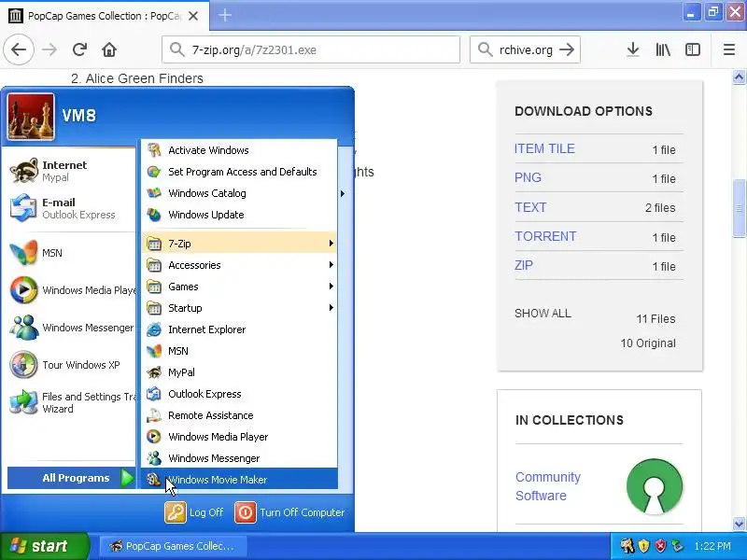Viewport: 747px width, 560px height.
Task: Open the Downloads arrow icon in toolbar
Action: [x=633, y=49]
